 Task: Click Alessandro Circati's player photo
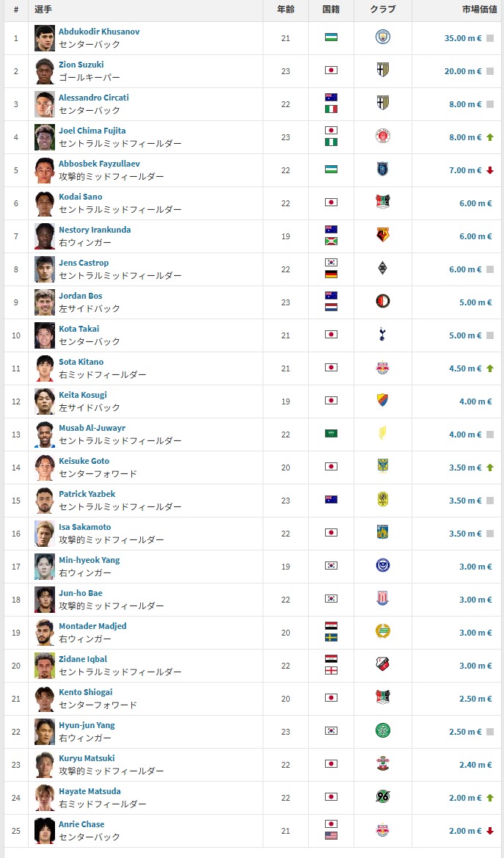(45, 103)
